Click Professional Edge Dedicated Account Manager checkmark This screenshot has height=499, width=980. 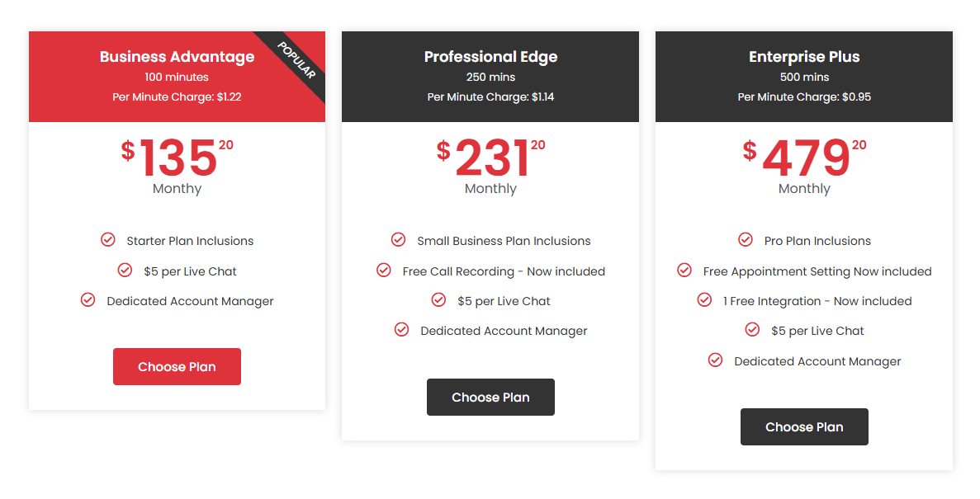tap(402, 330)
